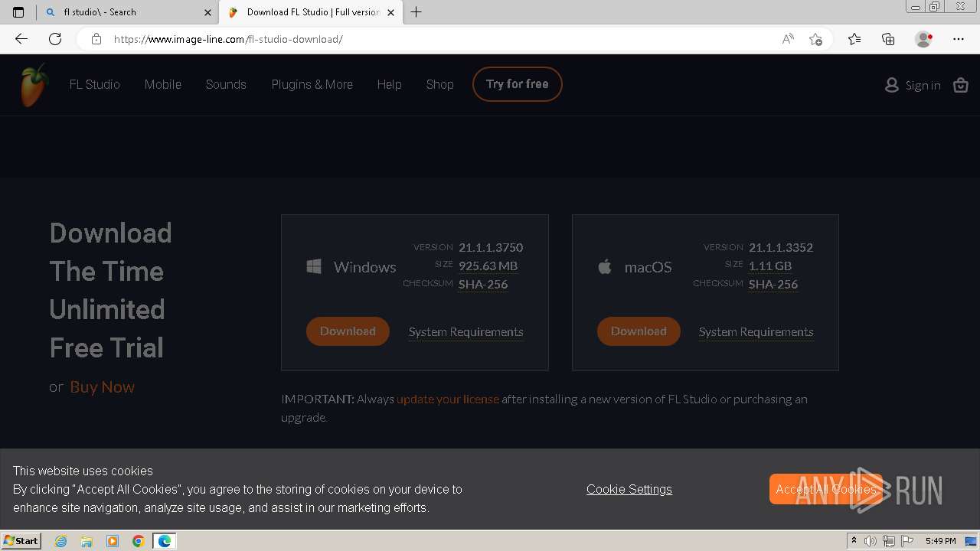Image resolution: width=980 pixels, height=551 pixels.
Task: Open macOS System Requirements link
Action: click(x=756, y=332)
